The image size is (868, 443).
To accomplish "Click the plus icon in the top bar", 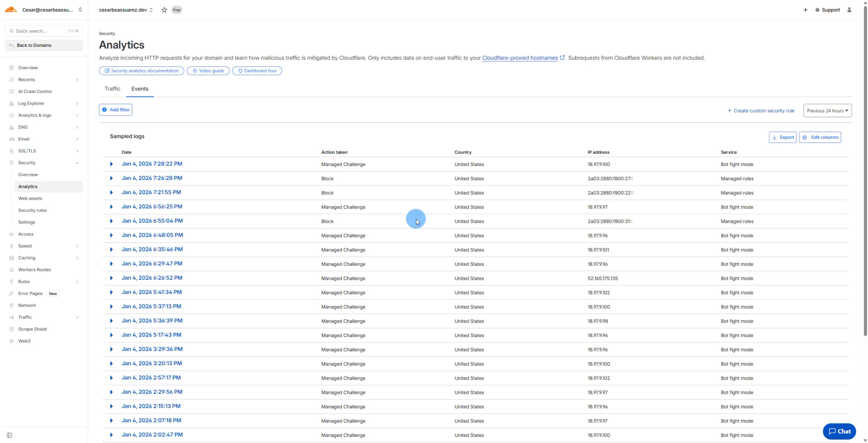I will (x=806, y=10).
